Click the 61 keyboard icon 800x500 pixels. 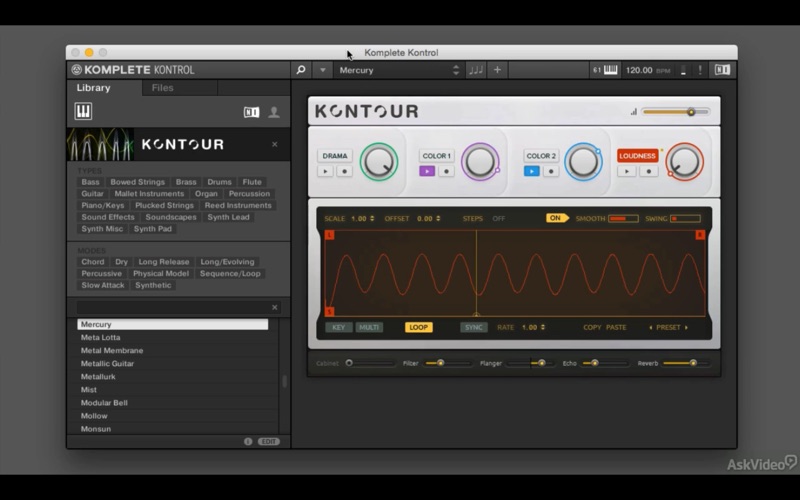point(605,70)
